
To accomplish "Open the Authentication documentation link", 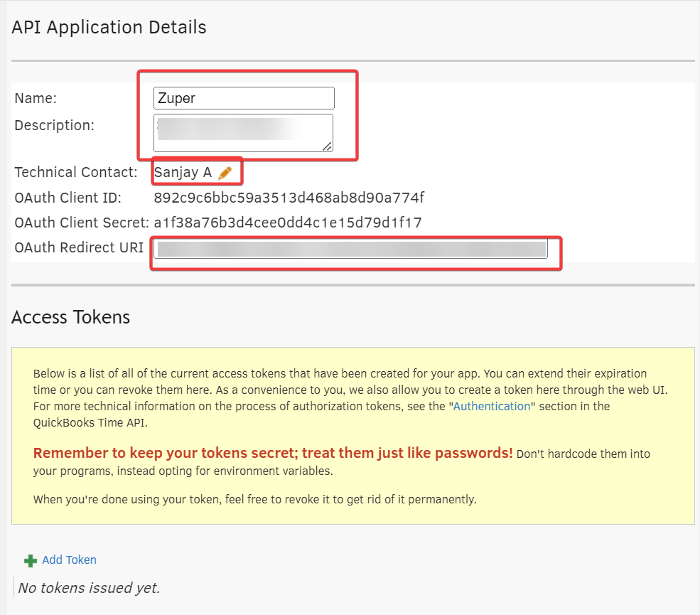I will coord(492,407).
